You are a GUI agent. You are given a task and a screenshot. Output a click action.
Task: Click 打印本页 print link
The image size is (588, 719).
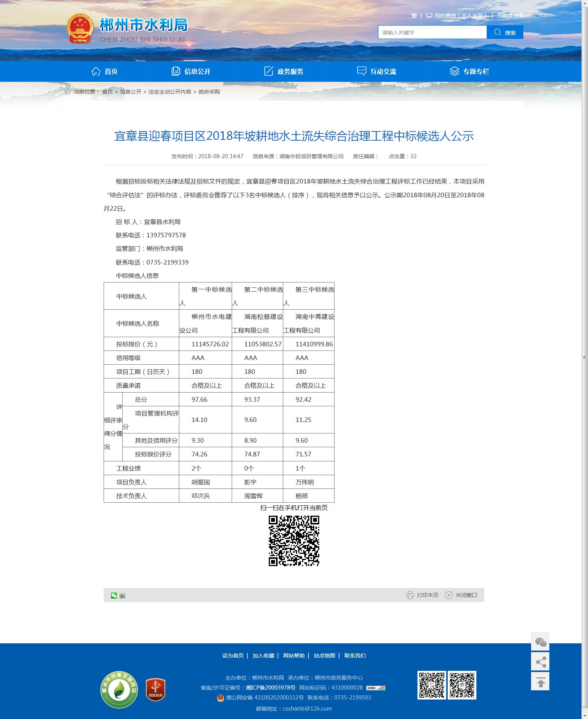428,595
